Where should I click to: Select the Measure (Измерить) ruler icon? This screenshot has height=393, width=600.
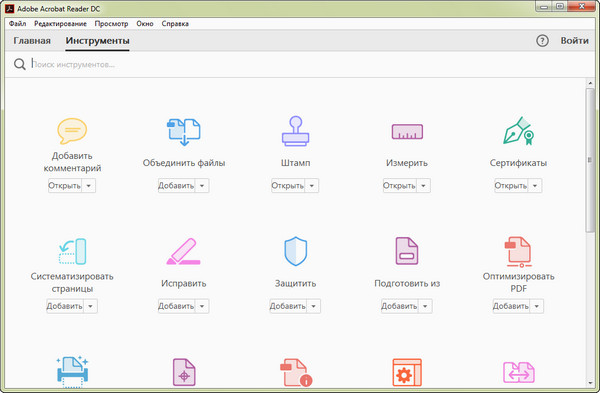407,132
